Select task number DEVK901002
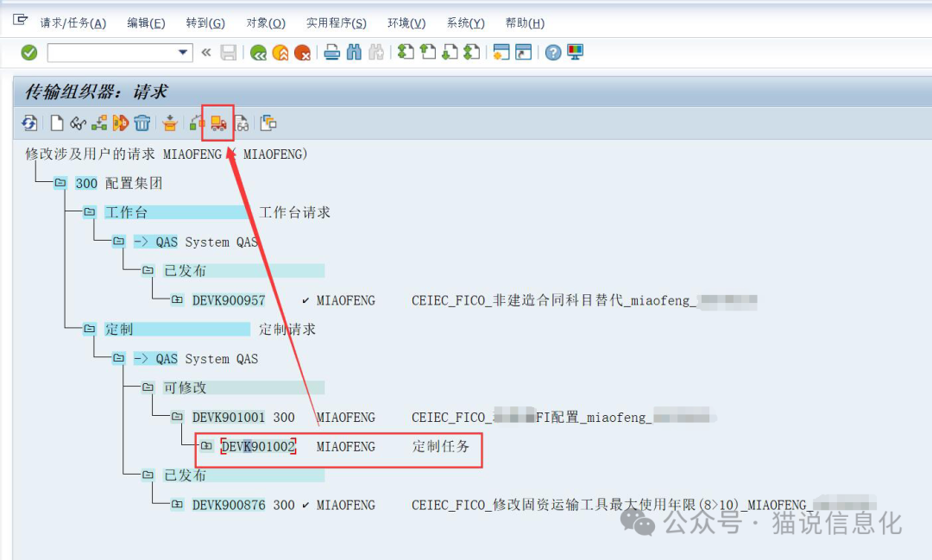 (x=258, y=446)
